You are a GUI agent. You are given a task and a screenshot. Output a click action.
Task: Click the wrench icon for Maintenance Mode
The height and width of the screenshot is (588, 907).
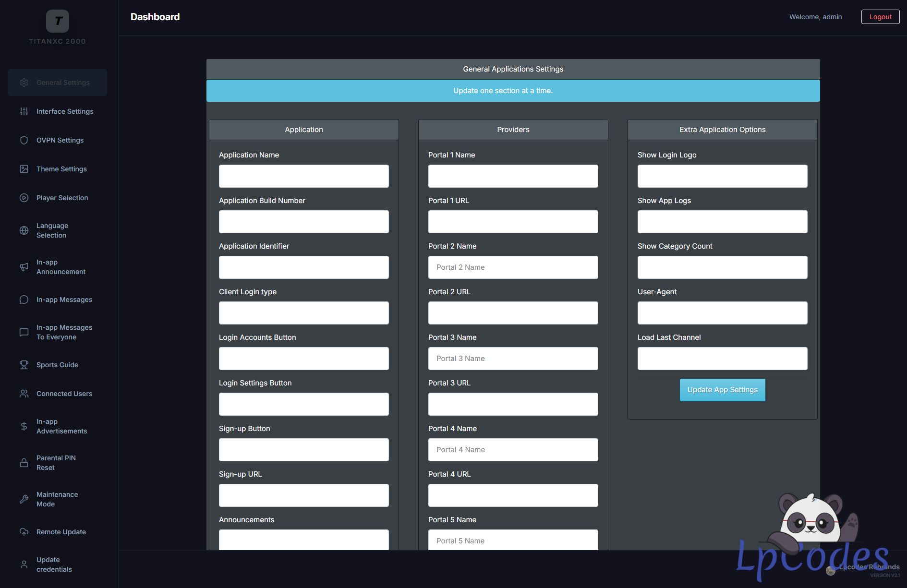click(24, 499)
